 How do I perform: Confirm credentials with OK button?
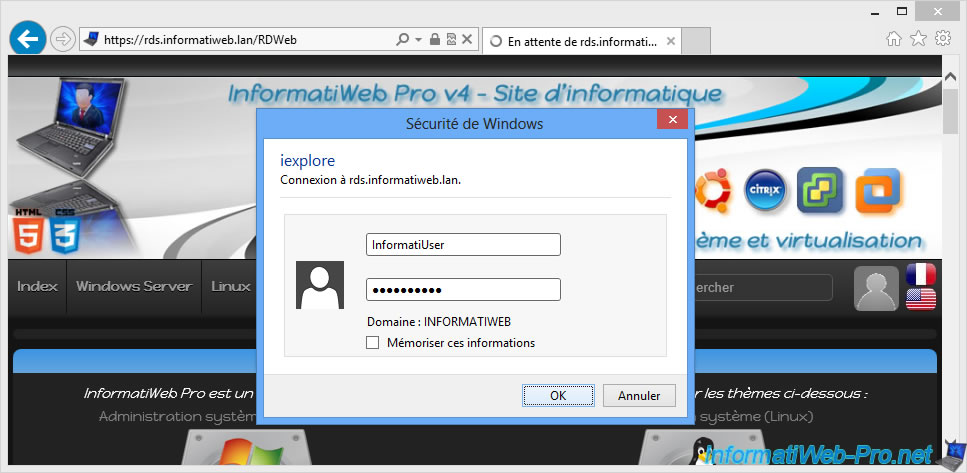pyautogui.click(x=558, y=395)
